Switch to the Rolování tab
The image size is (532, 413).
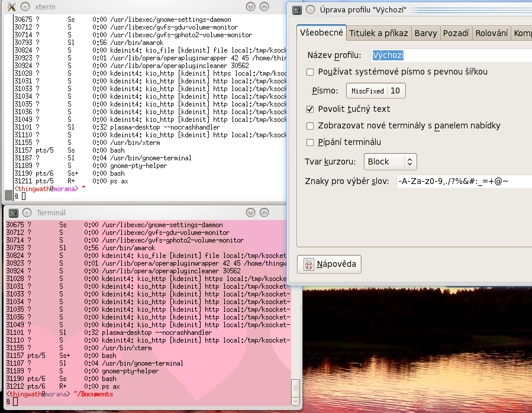coord(492,33)
